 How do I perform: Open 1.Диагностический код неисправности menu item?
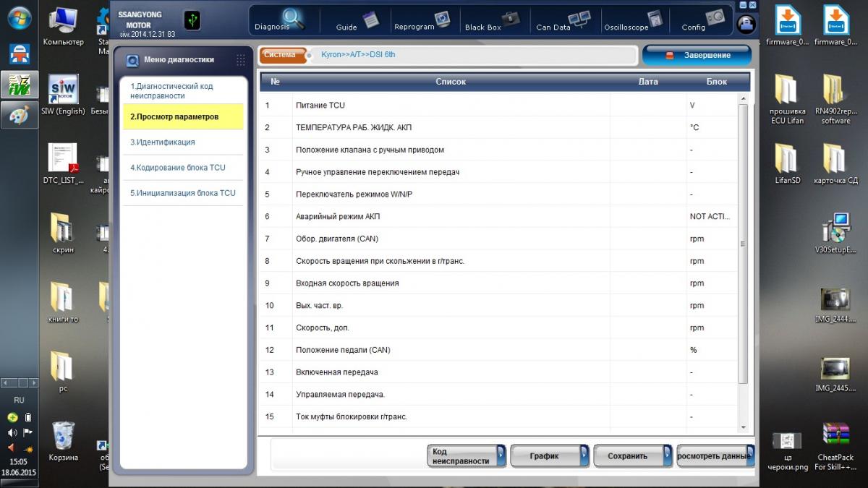tap(183, 90)
